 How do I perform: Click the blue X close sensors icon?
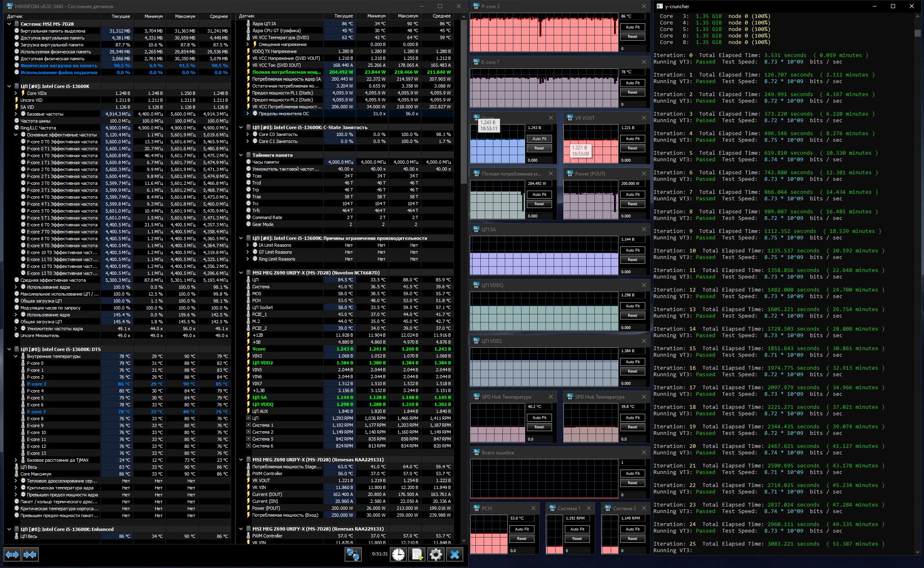pos(455,555)
